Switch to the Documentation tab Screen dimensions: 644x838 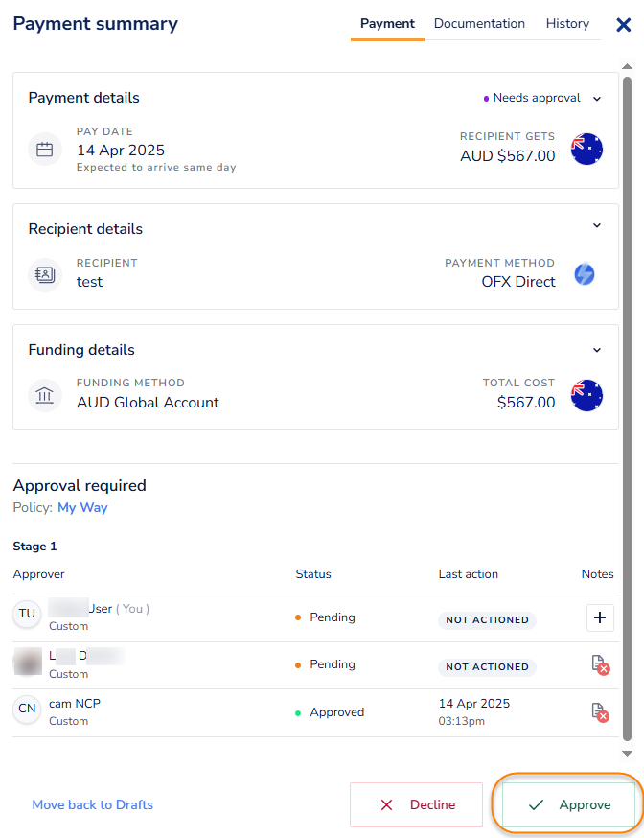point(479,24)
